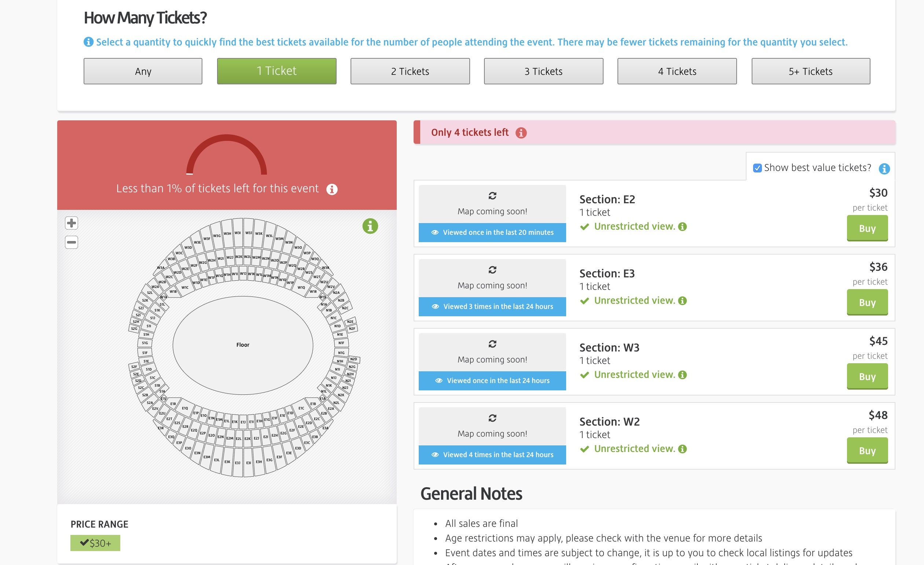Select the 5+ Tickets quantity option

[810, 71]
